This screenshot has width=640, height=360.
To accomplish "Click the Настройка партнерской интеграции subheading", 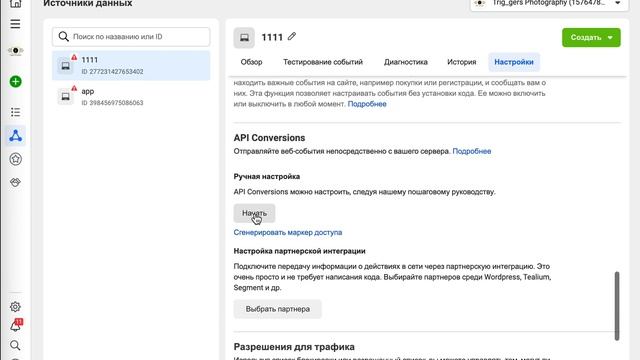I will coord(299,251).
